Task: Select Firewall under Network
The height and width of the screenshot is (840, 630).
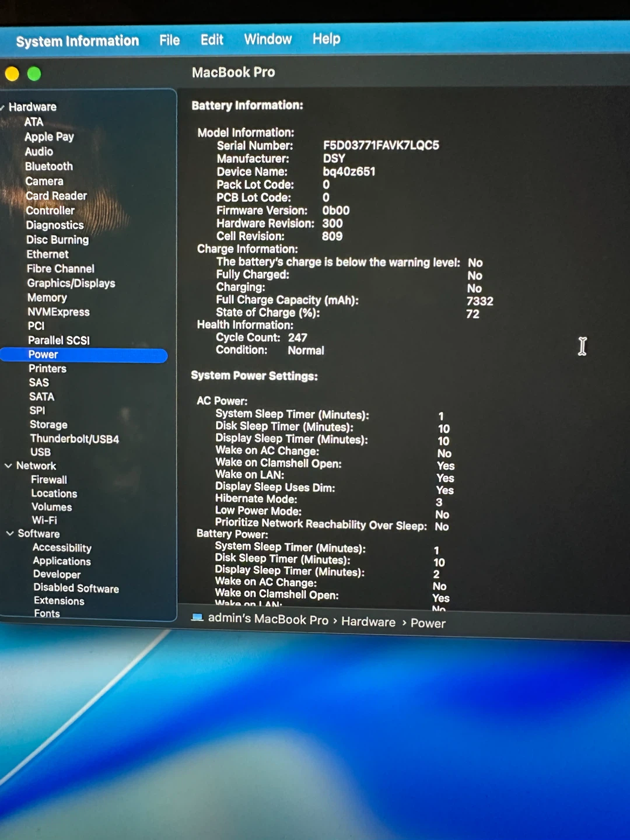Action: pos(49,480)
